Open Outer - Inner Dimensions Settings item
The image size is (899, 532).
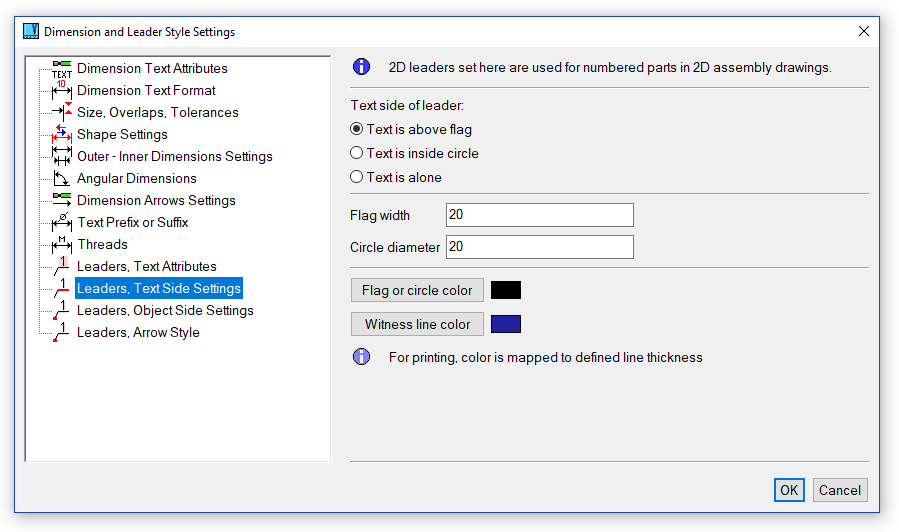[174, 157]
